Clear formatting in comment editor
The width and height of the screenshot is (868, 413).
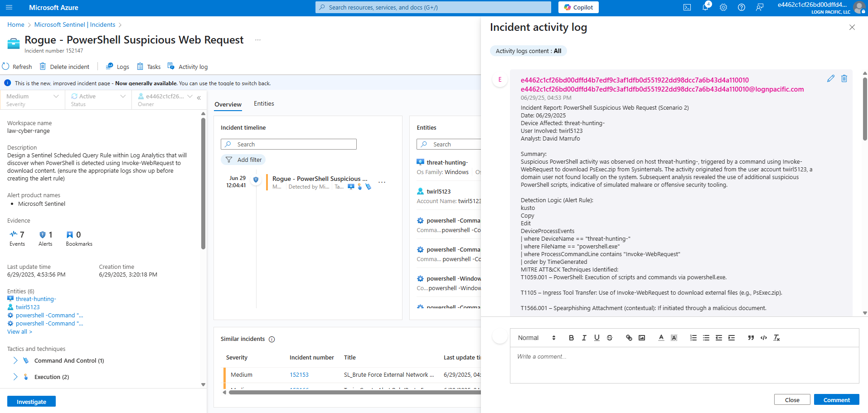pos(776,338)
